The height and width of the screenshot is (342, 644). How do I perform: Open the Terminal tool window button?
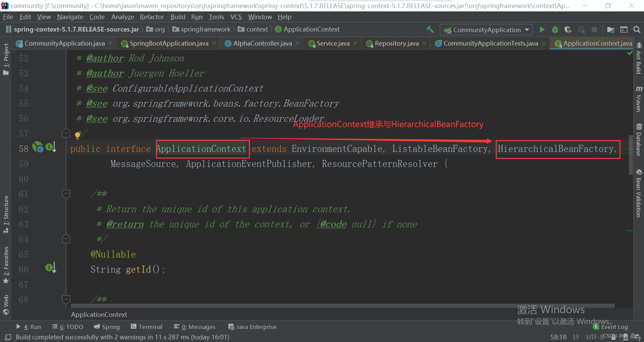coord(147,327)
